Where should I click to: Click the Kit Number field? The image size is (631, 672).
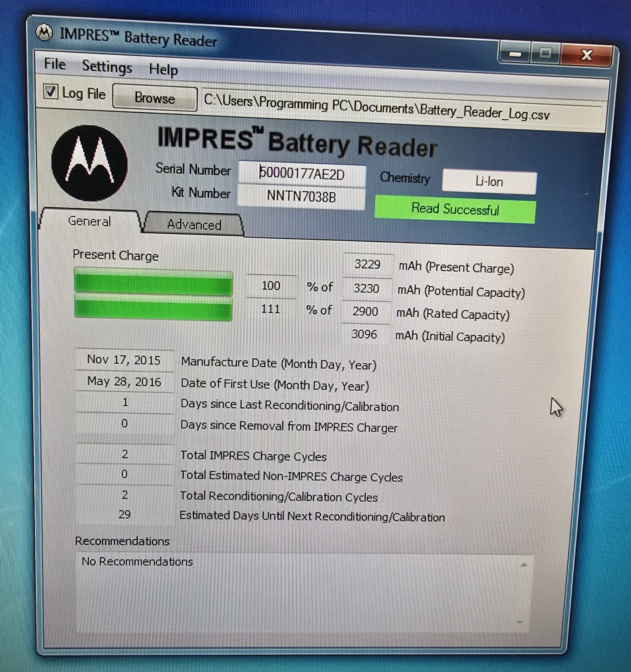click(301, 197)
